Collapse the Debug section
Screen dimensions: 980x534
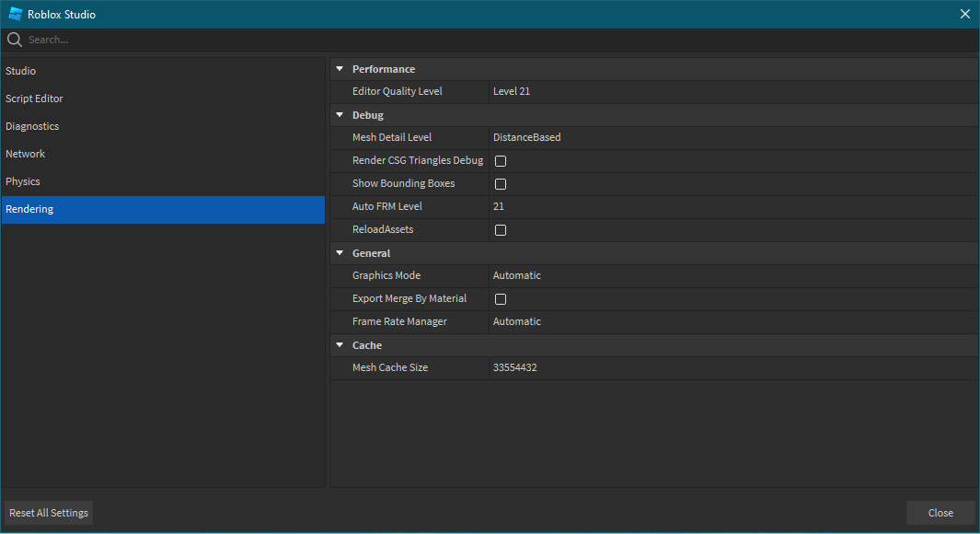tap(340, 115)
